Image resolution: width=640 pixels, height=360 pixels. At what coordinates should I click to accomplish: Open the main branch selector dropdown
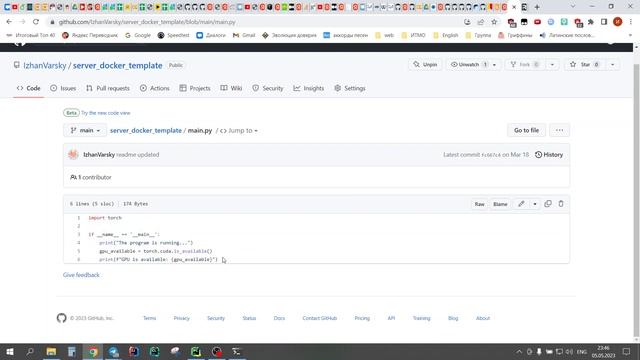coord(85,130)
